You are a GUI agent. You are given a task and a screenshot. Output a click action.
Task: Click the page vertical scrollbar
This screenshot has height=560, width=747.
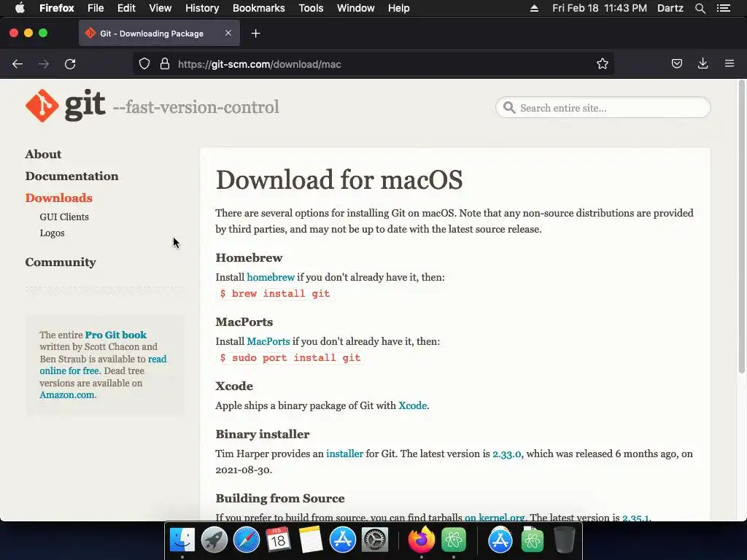tap(741, 226)
